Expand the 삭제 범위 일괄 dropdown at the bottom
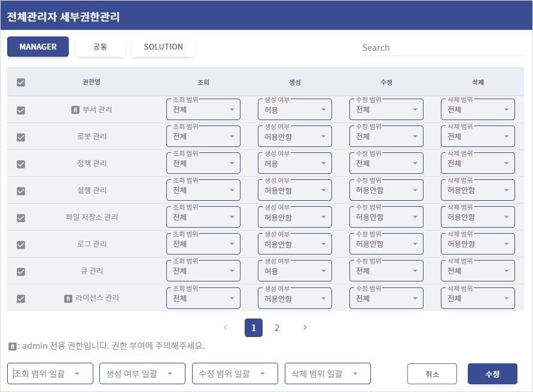Screen dimensions: 533x392 tap(327, 373)
